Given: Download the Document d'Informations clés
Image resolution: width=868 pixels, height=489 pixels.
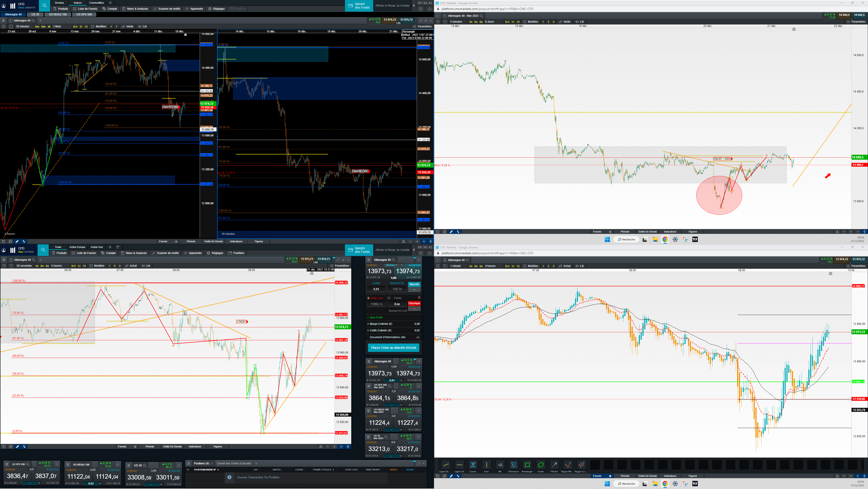Looking at the screenshot, I should [x=418, y=337].
